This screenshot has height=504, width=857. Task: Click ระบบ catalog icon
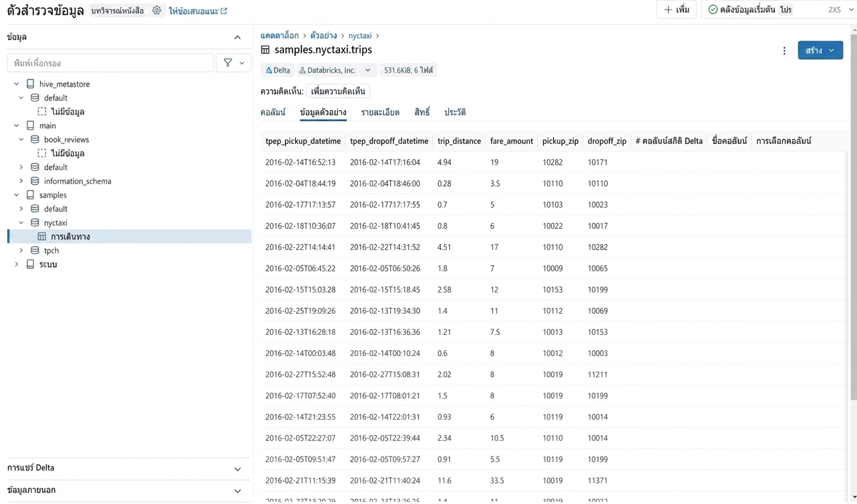pos(30,264)
